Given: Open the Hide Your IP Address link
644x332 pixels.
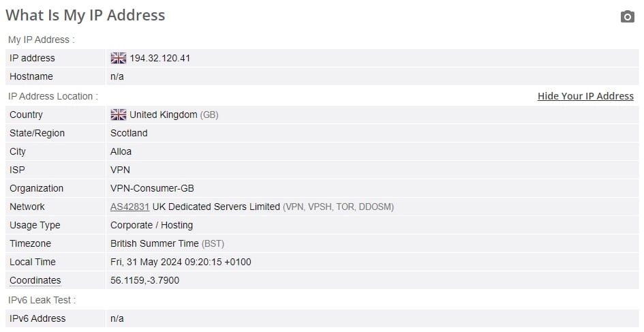Looking at the screenshot, I should click(585, 96).
